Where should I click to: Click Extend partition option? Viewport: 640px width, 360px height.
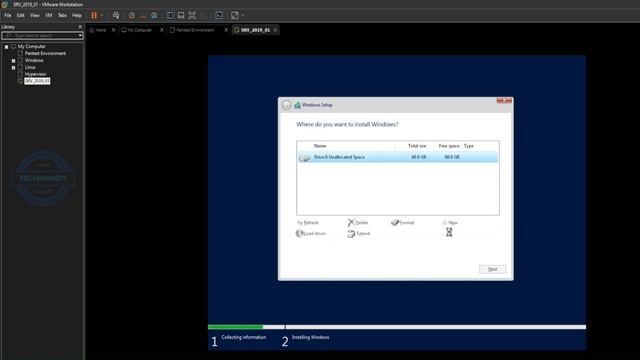(x=359, y=234)
